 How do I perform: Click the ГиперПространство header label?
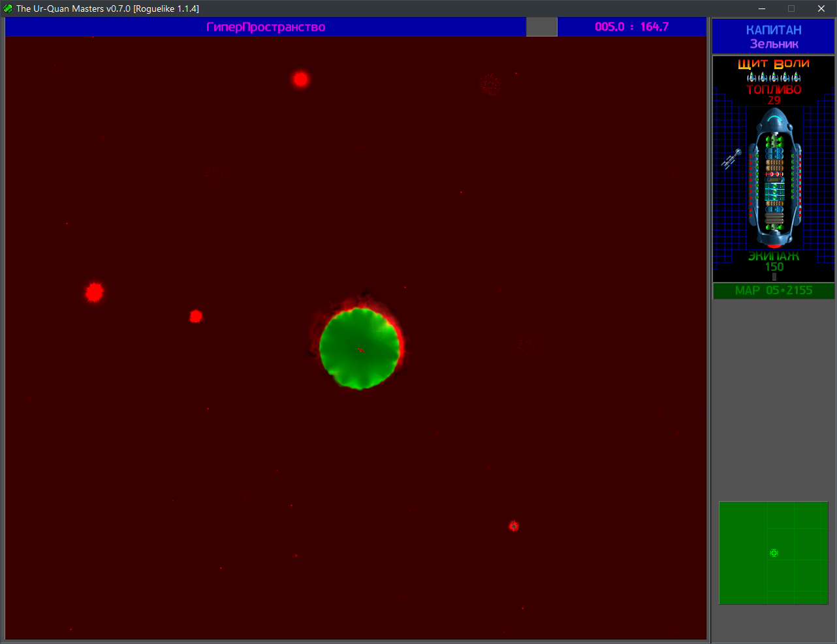(x=266, y=27)
